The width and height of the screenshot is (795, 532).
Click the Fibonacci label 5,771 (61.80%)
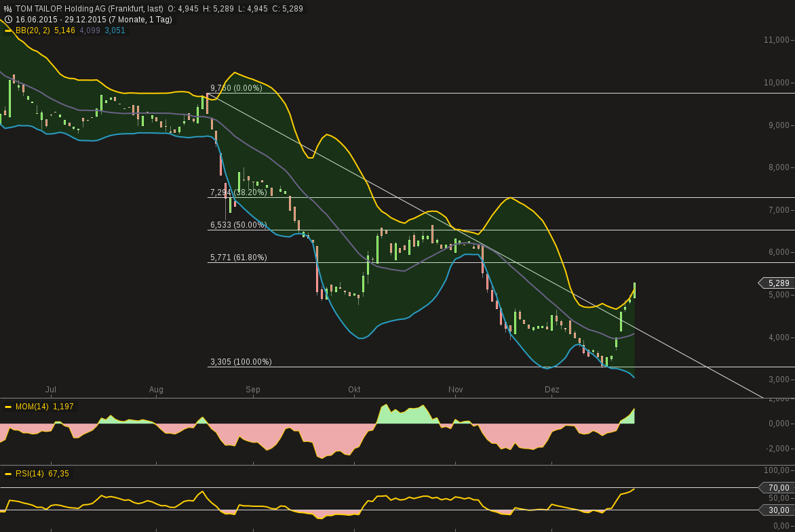pyautogui.click(x=238, y=258)
